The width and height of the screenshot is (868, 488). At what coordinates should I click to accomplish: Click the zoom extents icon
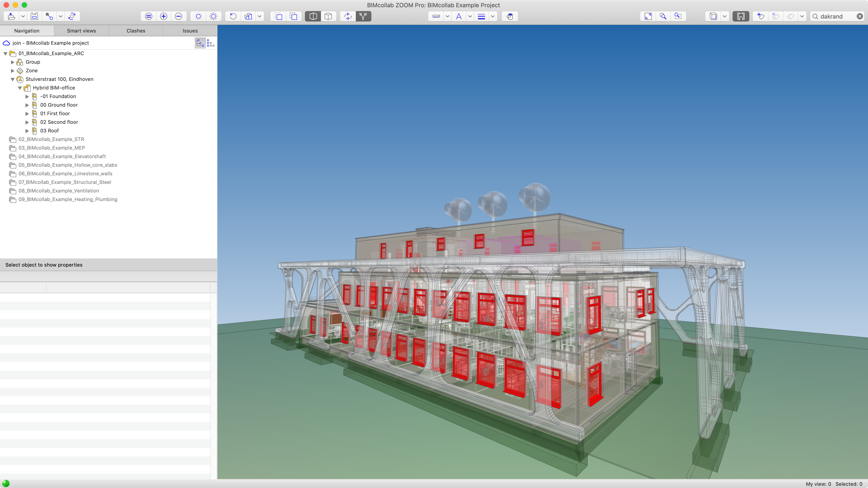click(648, 16)
